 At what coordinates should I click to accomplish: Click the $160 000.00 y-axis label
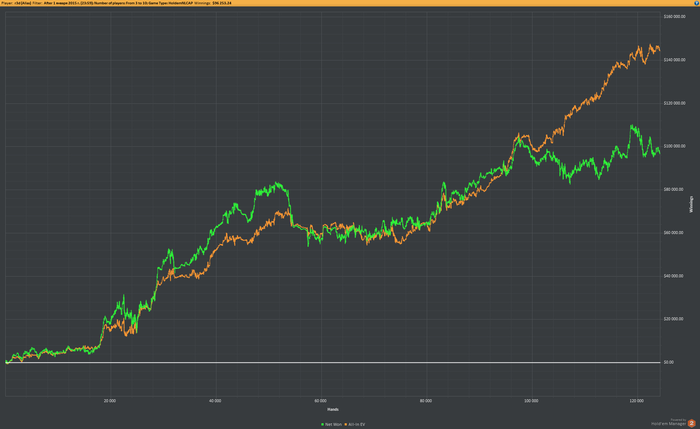[675, 17]
